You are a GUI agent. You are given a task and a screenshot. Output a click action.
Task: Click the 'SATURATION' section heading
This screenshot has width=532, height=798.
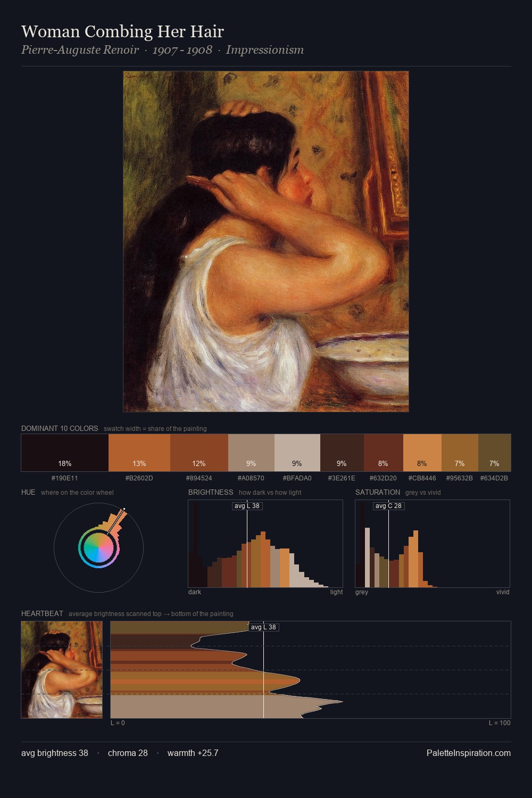[378, 492]
